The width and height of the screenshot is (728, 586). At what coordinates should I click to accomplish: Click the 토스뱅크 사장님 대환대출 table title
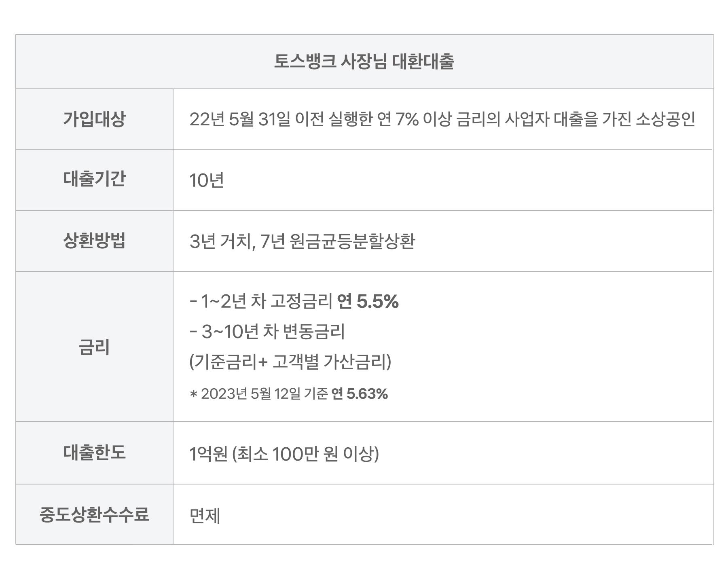click(x=364, y=62)
